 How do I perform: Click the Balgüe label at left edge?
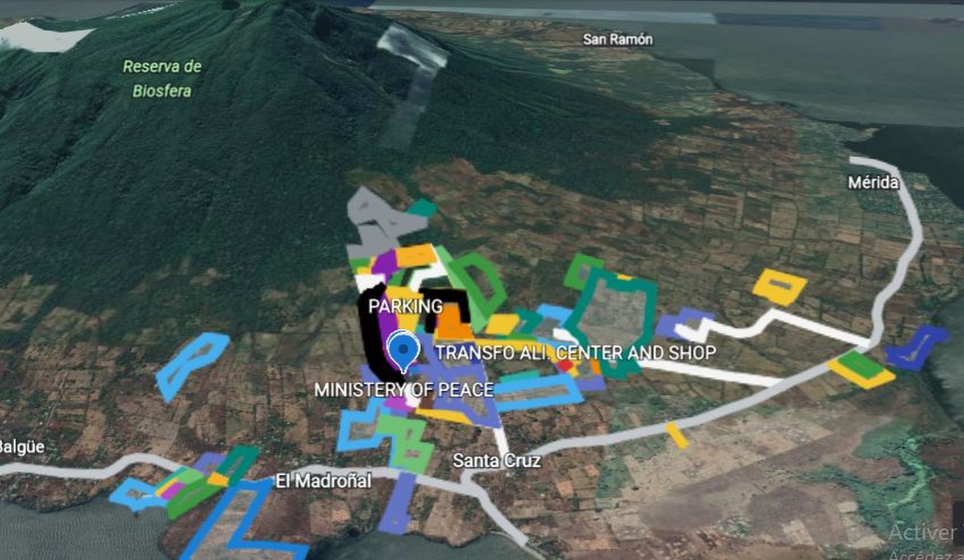tap(22, 446)
